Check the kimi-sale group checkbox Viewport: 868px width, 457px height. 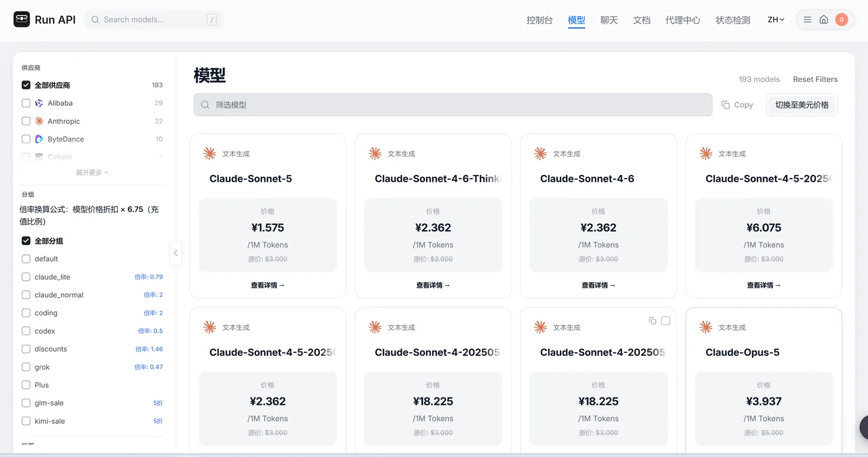coord(26,420)
